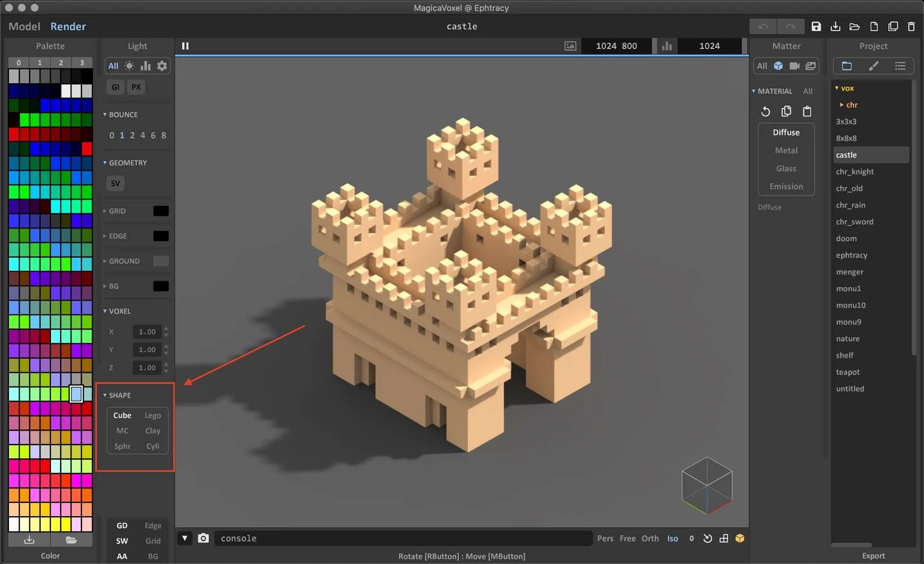Viewport: 924px width, 564px height.
Task: Select the Lego voxel shape
Action: (x=152, y=415)
